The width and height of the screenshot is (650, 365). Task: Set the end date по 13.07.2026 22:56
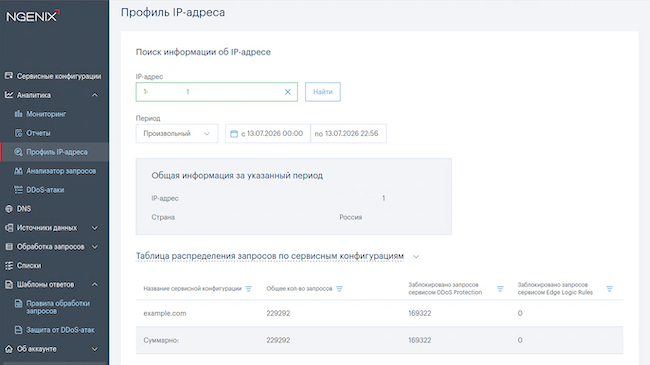[x=348, y=134]
